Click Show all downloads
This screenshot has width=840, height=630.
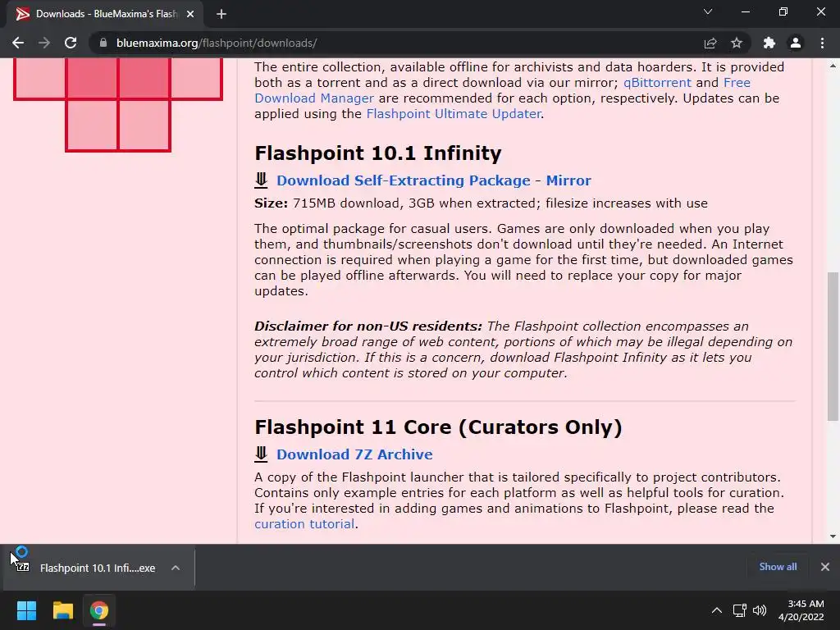tap(778, 567)
